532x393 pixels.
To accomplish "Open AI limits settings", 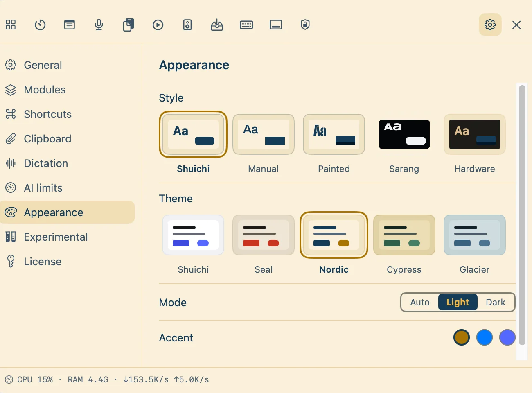I will (68, 188).
